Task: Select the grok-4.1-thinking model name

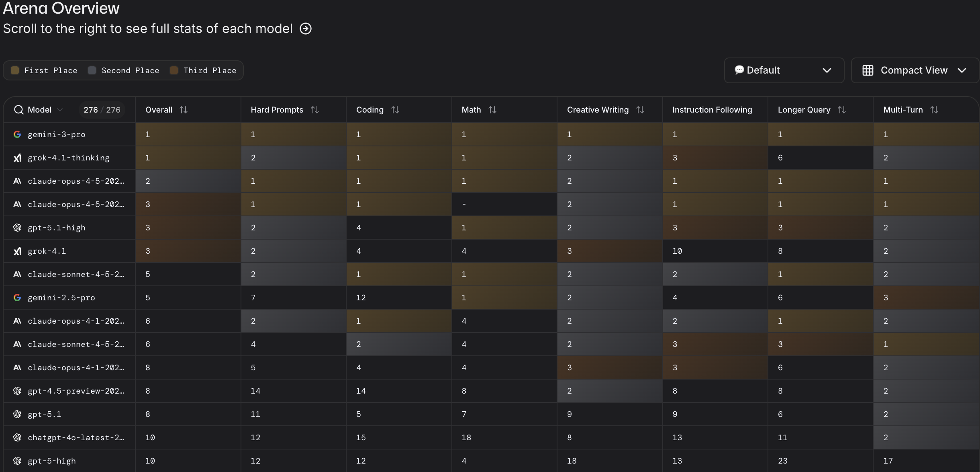Action: click(x=68, y=158)
